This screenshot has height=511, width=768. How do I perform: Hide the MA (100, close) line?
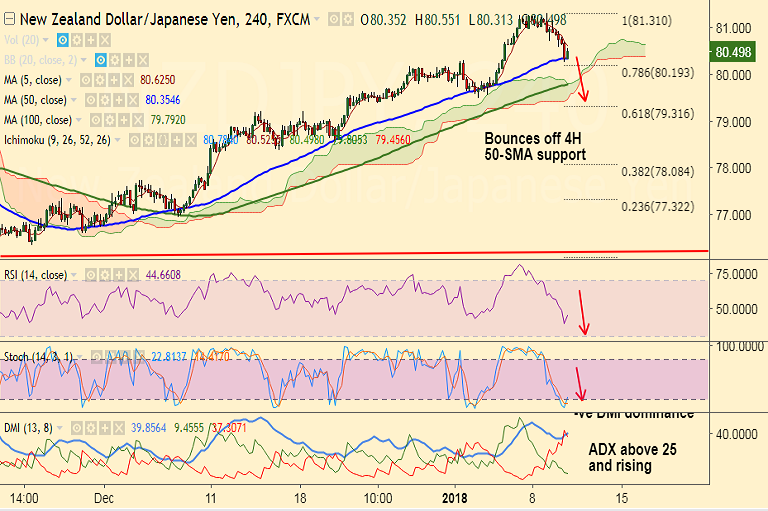tap(96, 120)
